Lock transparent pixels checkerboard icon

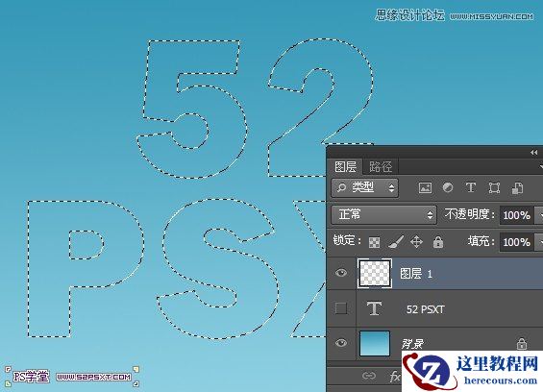click(x=374, y=242)
